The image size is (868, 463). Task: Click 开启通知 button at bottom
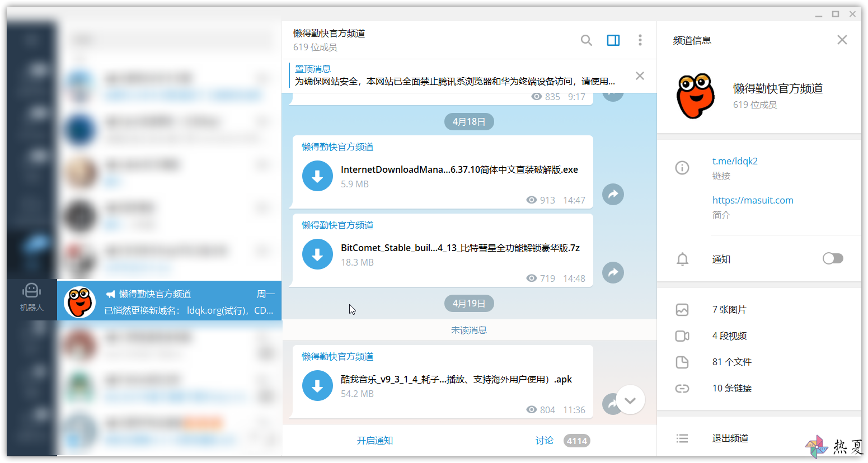click(x=375, y=441)
